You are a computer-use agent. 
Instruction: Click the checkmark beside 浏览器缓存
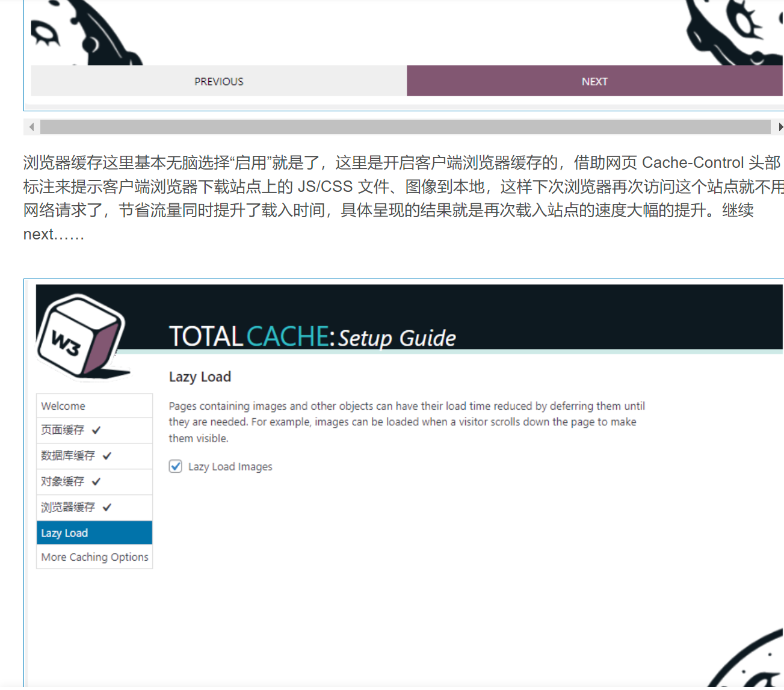pyautogui.click(x=107, y=508)
